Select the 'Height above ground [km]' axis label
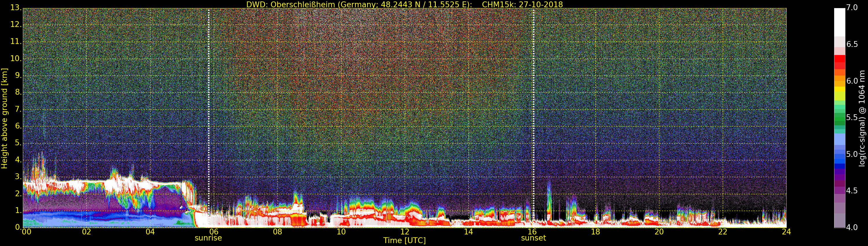The width and height of the screenshot is (868, 246). pyautogui.click(x=4, y=118)
